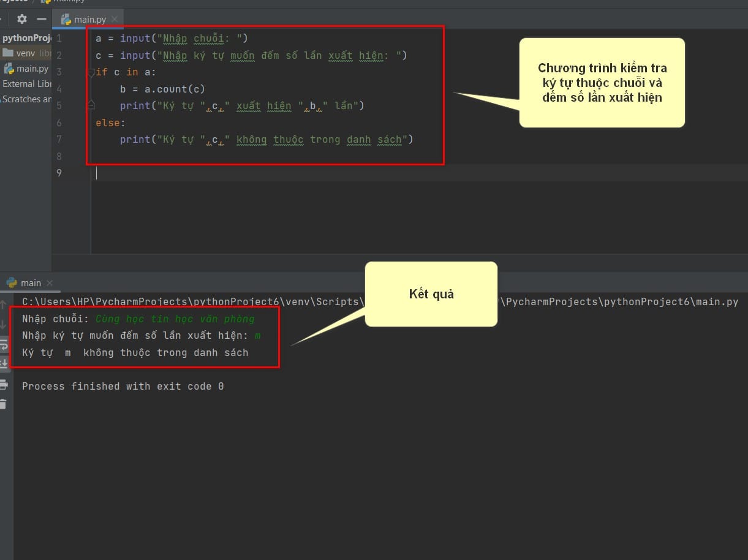Viewport: 748px width, 560px height.
Task: Click the print console output icon
Action: [x=4, y=384]
